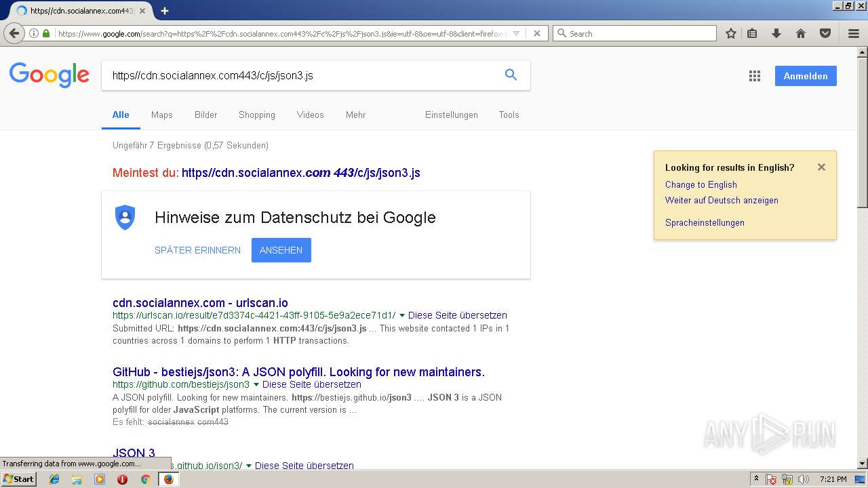The height and width of the screenshot is (488, 868).
Task: Open the Tools options
Action: (x=509, y=115)
